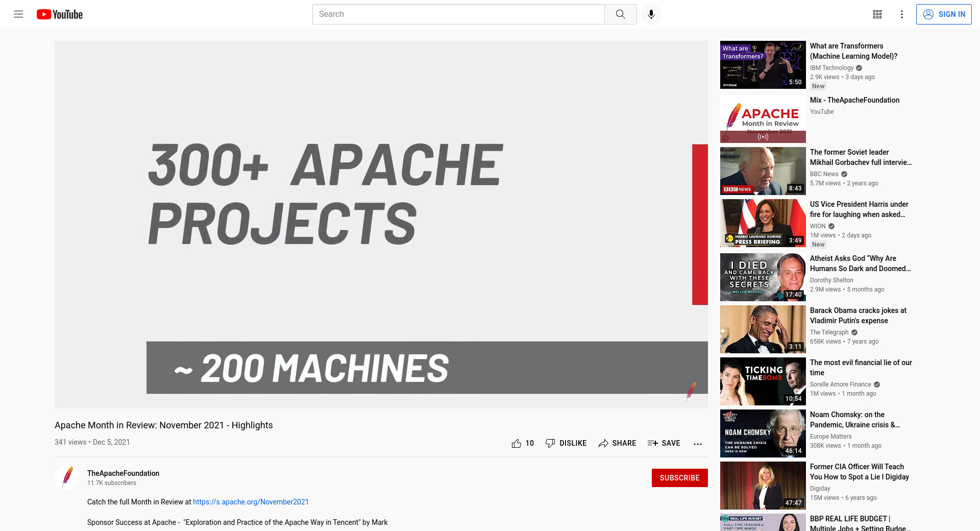Open "What are Transformers (Machine Learning Model)?" title
980x531 pixels.
pyautogui.click(x=853, y=51)
